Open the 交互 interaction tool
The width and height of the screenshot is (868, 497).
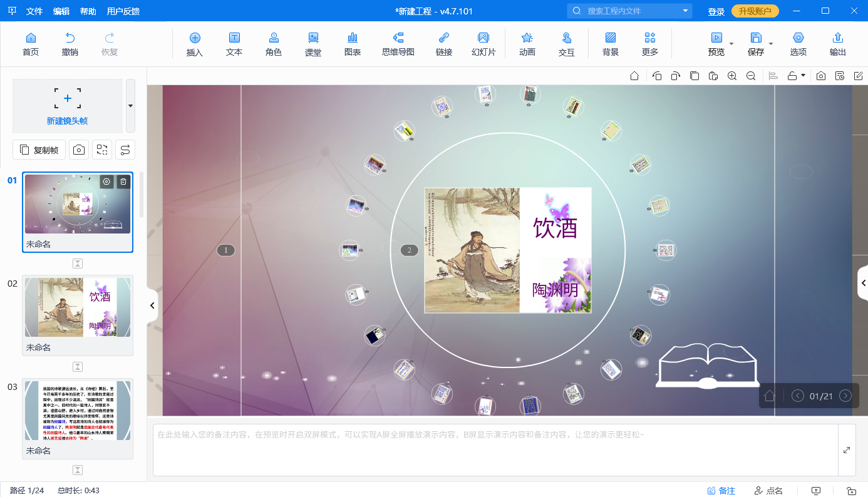[x=567, y=44]
